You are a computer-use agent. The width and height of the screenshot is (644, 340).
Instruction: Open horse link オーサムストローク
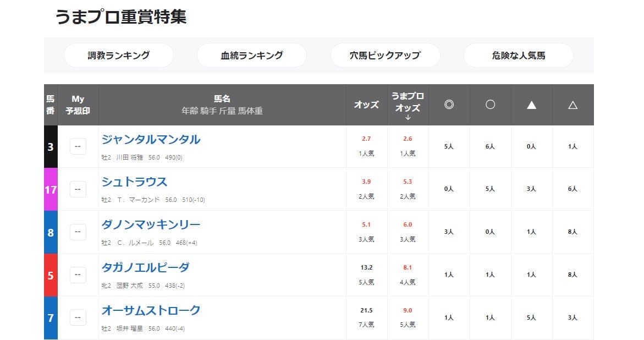tap(151, 310)
